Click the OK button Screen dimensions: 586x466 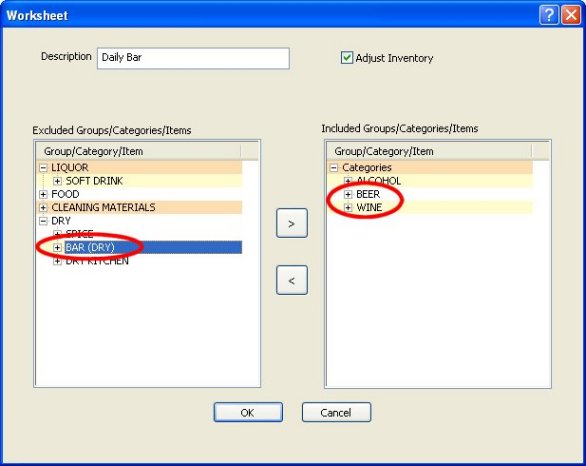[248, 412]
